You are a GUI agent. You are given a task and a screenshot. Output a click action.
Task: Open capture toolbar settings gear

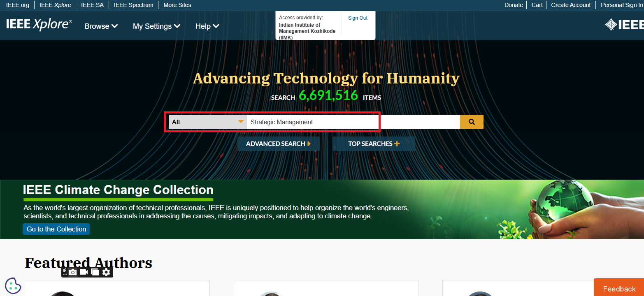tap(106, 272)
